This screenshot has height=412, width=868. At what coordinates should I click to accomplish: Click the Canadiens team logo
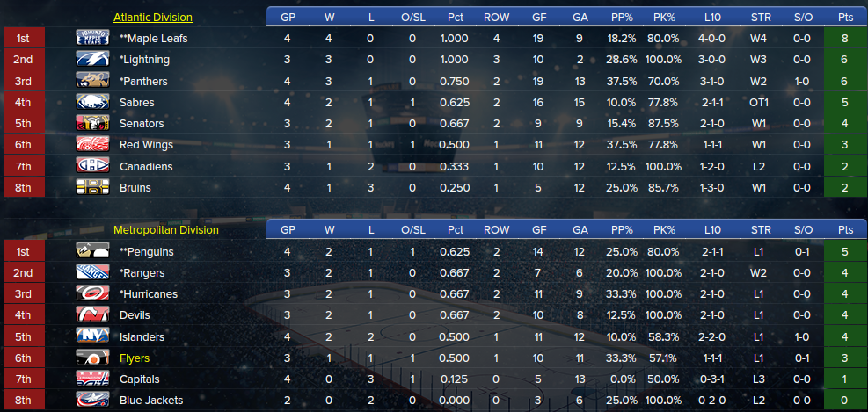(91, 166)
